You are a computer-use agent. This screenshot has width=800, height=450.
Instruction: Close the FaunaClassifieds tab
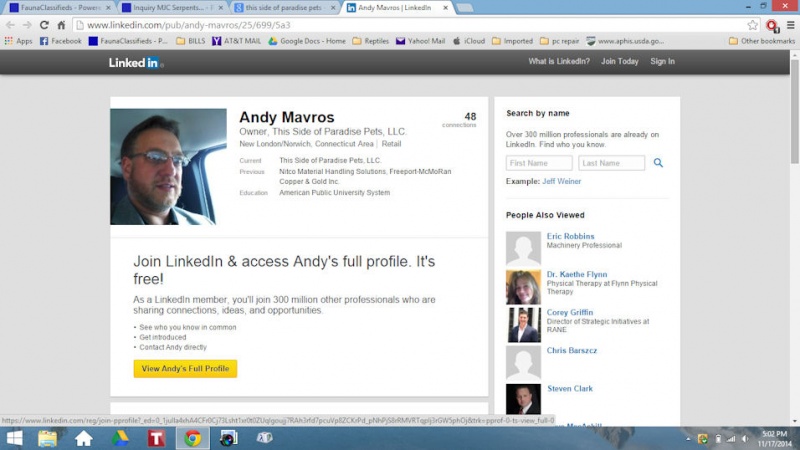[x=108, y=8]
